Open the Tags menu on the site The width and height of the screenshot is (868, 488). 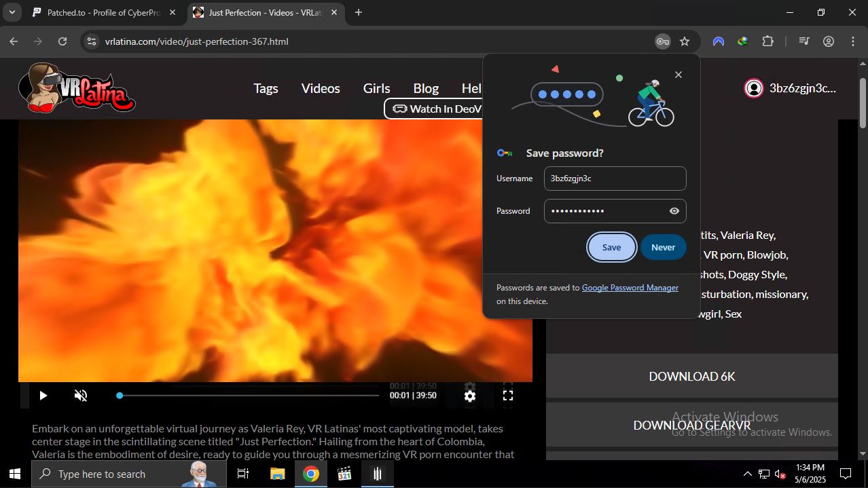pyautogui.click(x=266, y=88)
